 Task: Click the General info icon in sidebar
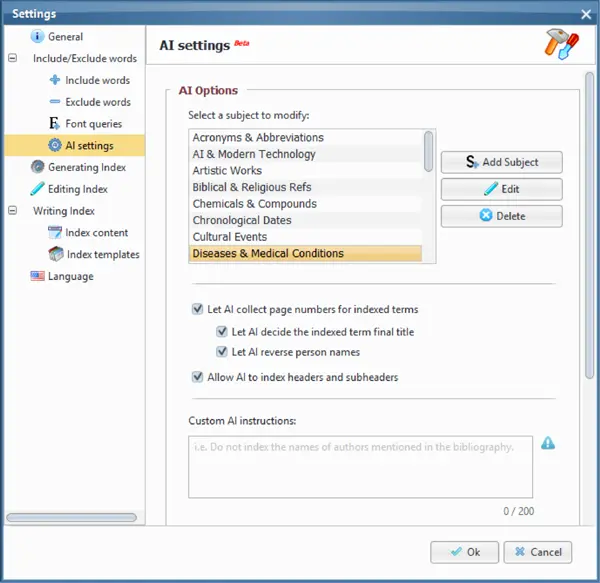click(37, 36)
